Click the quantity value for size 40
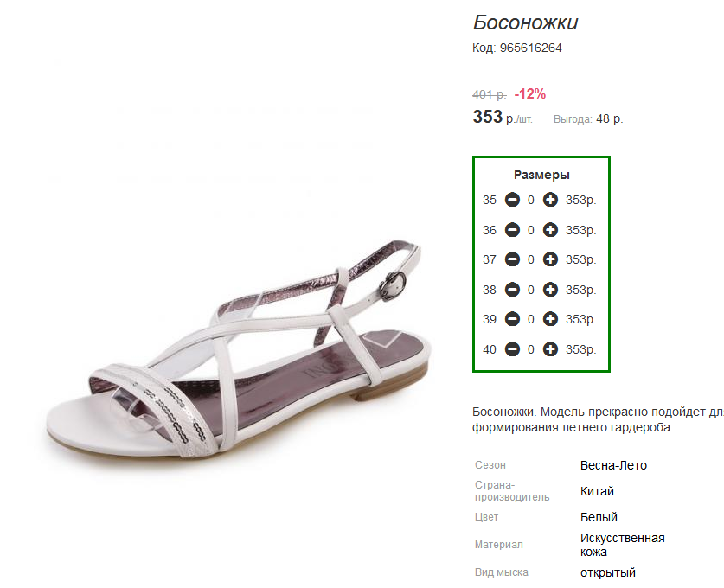This screenshot has height=588, width=724. click(x=531, y=349)
